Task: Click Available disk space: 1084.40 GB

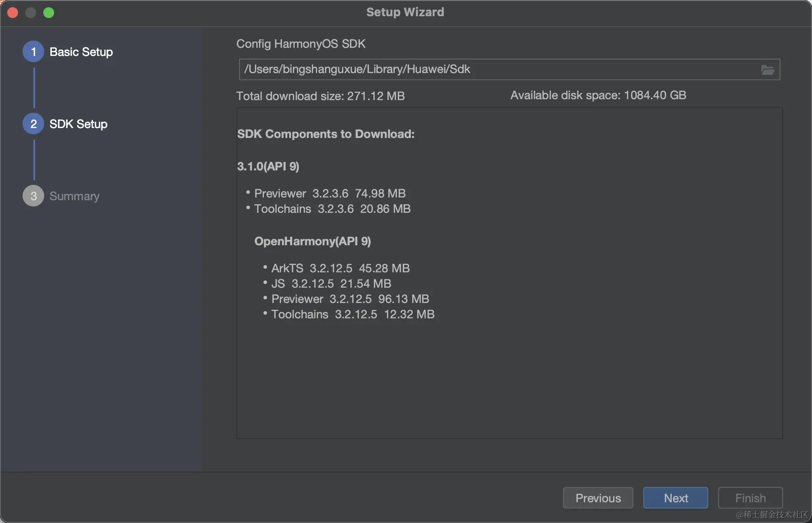Action: pos(598,95)
